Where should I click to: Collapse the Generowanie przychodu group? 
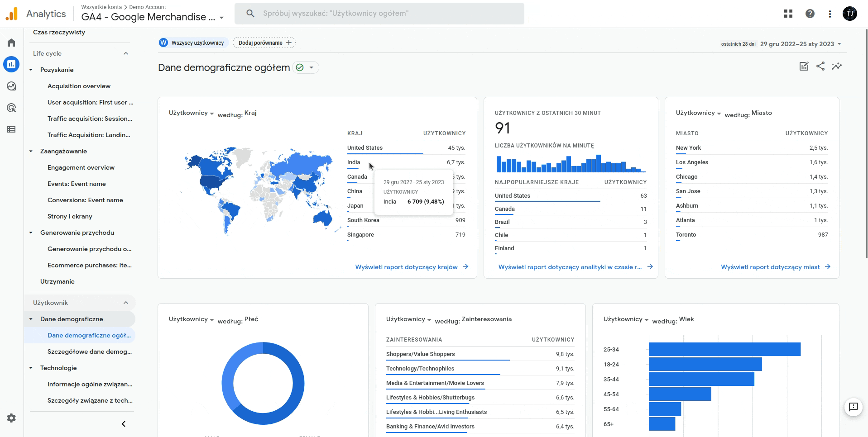[x=31, y=233]
